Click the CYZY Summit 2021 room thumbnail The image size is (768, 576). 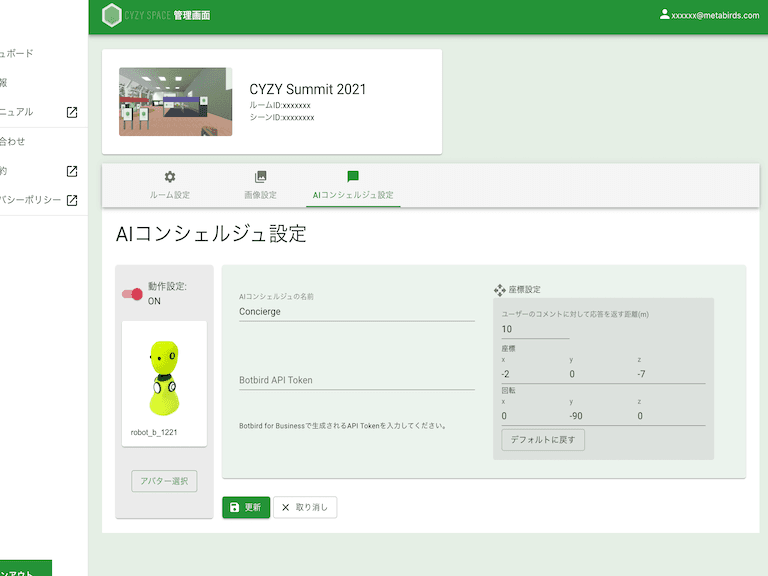coord(175,101)
